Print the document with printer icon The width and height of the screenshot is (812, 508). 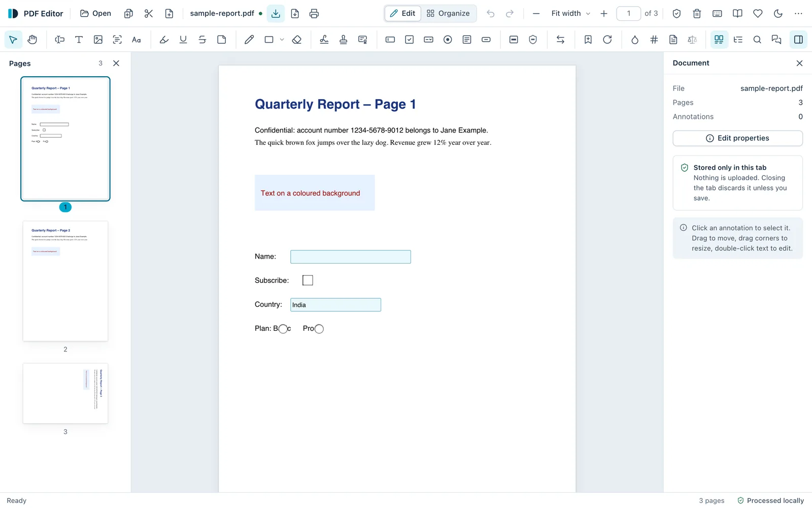click(314, 14)
